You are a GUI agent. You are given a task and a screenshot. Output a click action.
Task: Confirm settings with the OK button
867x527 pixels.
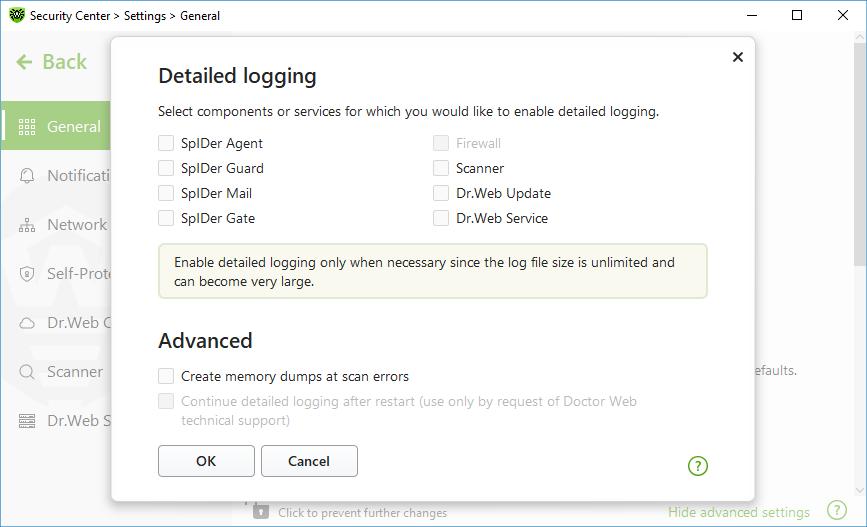click(x=206, y=461)
